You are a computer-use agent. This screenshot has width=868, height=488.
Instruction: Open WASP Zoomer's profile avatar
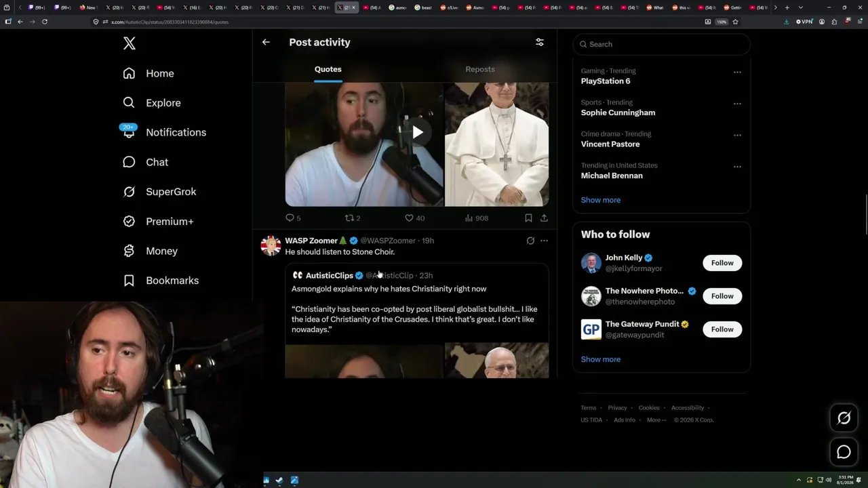click(x=271, y=246)
